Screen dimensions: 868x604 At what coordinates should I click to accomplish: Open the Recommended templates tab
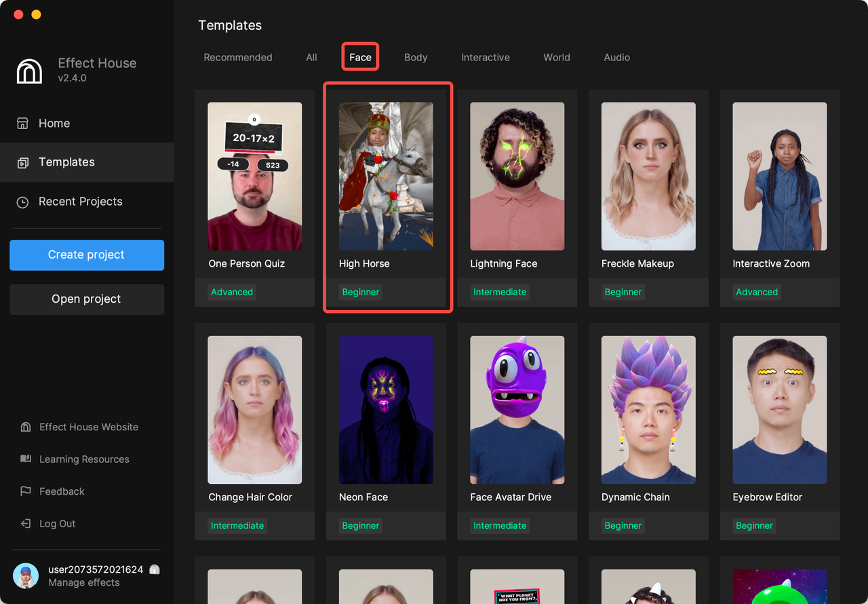238,58
